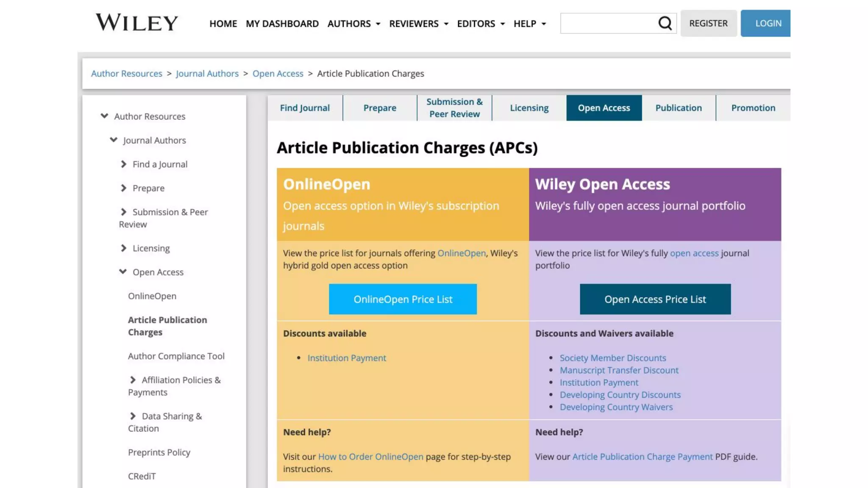Collapse Open Access sidebar chevron
Screen dimensions: 868x488
123,272
